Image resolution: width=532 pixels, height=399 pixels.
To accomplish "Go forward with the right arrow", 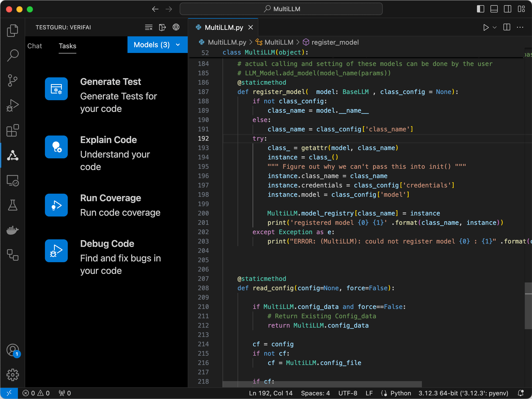I will point(169,9).
